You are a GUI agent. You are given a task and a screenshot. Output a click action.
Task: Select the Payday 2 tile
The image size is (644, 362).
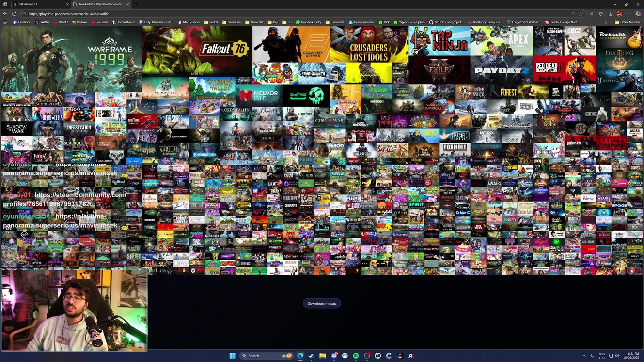(x=502, y=70)
